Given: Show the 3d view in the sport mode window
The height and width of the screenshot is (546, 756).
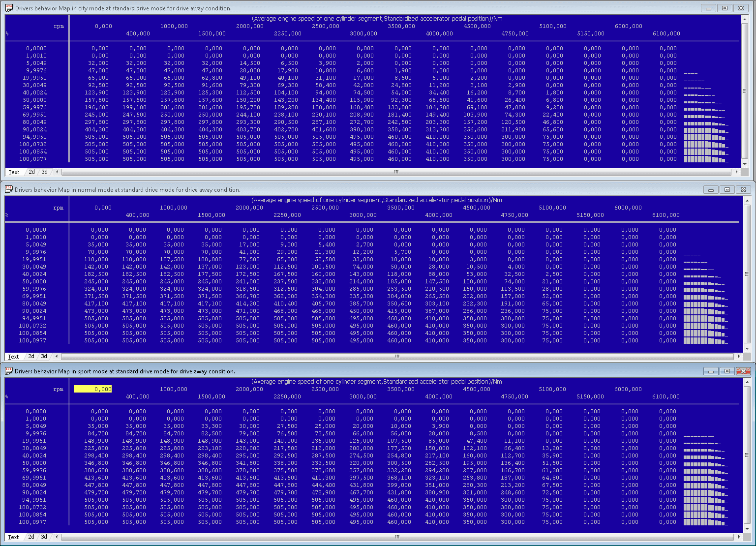Looking at the screenshot, I should tap(44, 537).
